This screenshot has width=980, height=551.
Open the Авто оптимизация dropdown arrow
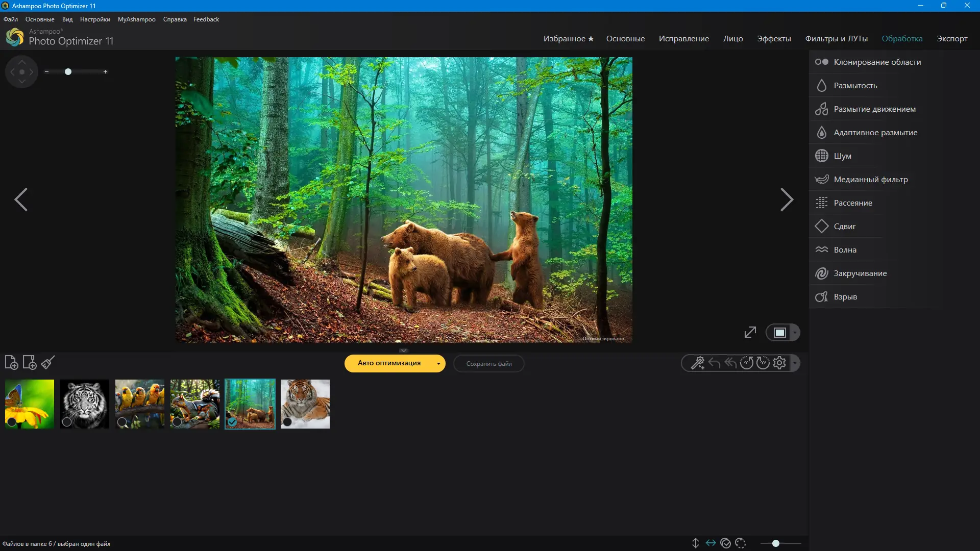(438, 364)
